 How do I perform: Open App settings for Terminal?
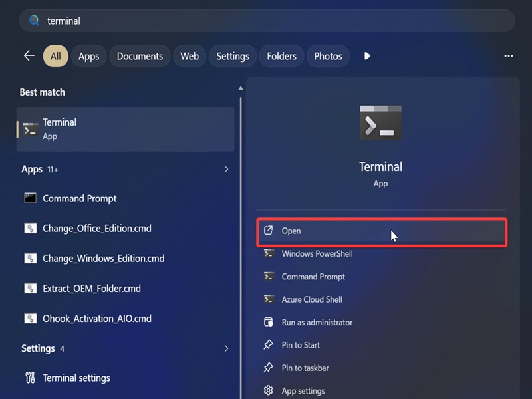[x=382, y=391]
